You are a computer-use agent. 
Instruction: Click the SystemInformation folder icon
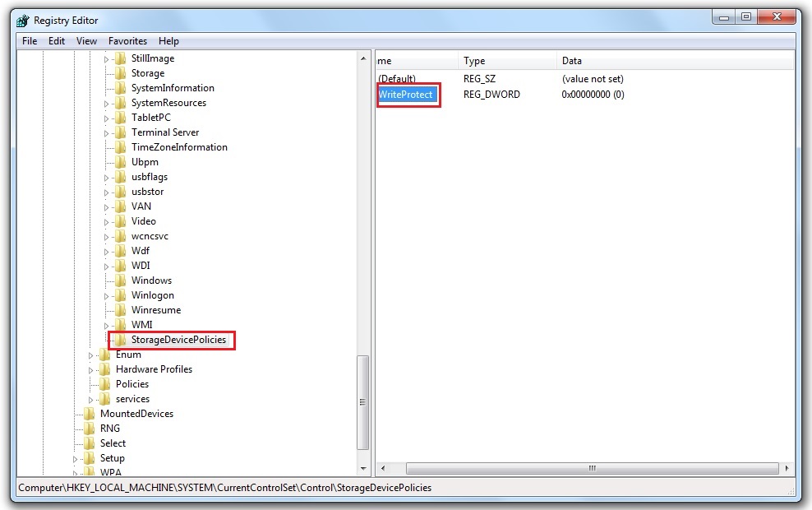tap(120, 88)
